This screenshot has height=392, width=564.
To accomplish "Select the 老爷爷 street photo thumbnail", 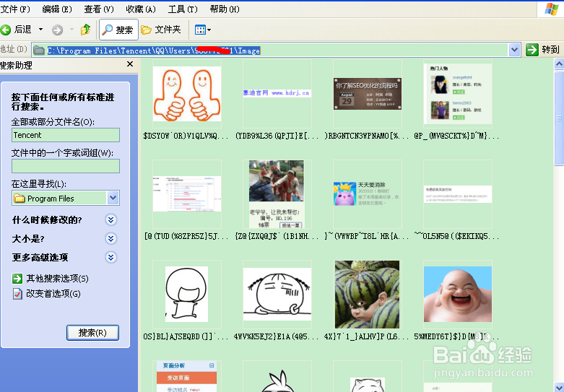I will point(277,194).
